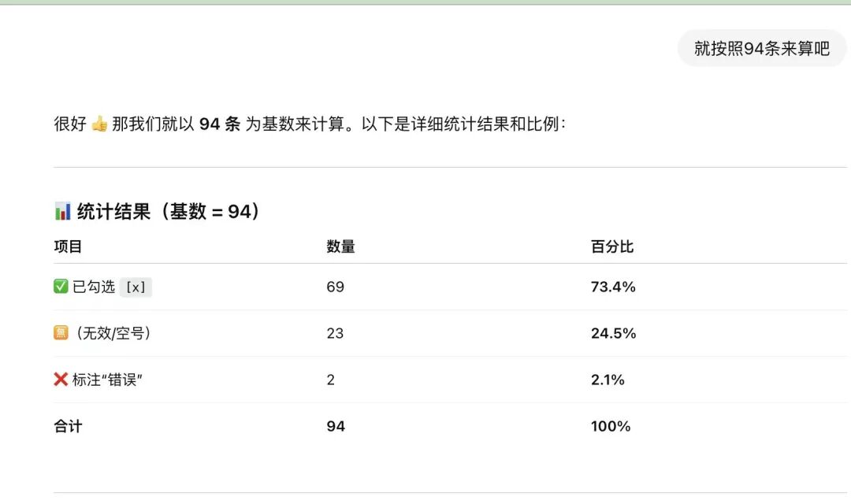Click the bold 94 条 text in reply
The image size is (851, 504).
220,124
